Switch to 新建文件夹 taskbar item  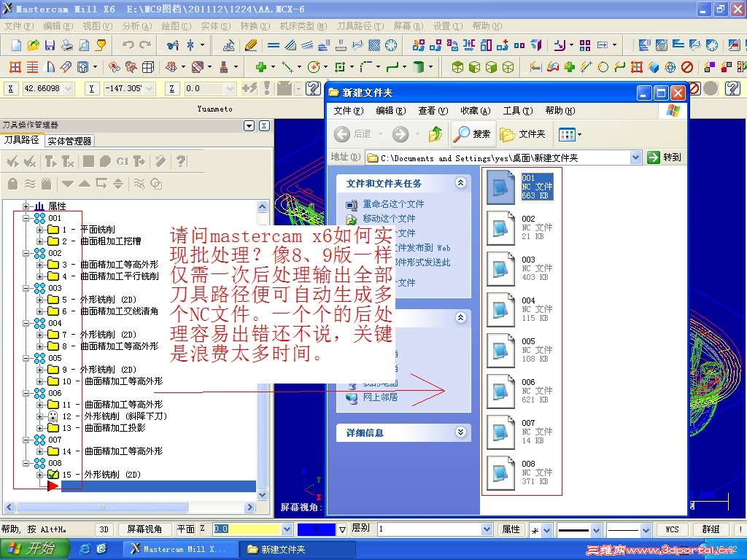(x=297, y=550)
